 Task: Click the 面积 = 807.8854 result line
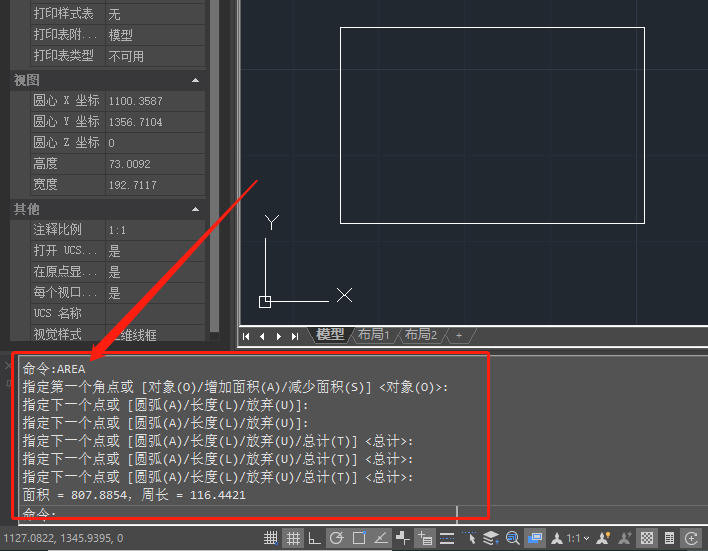coord(134,495)
